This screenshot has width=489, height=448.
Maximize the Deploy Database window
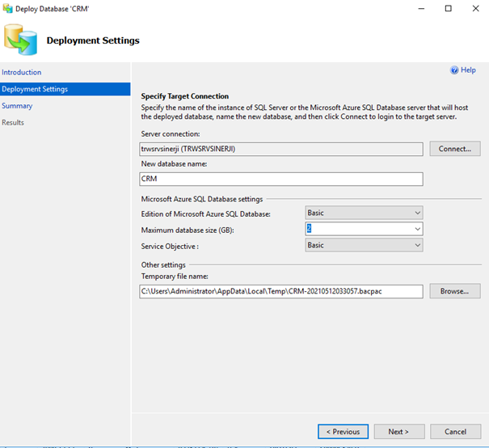[448, 8]
